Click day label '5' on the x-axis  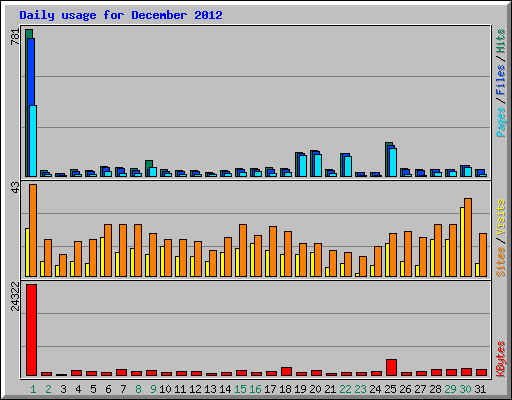click(93, 389)
